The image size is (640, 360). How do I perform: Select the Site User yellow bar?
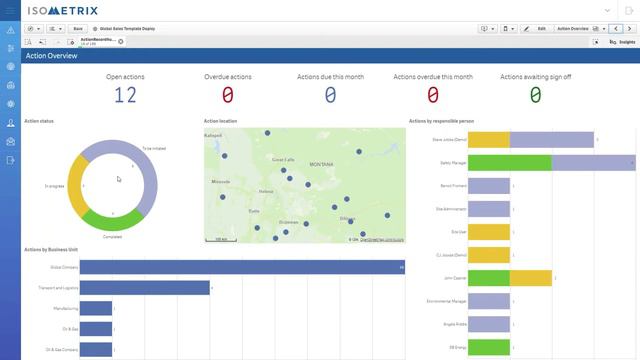pos(489,232)
